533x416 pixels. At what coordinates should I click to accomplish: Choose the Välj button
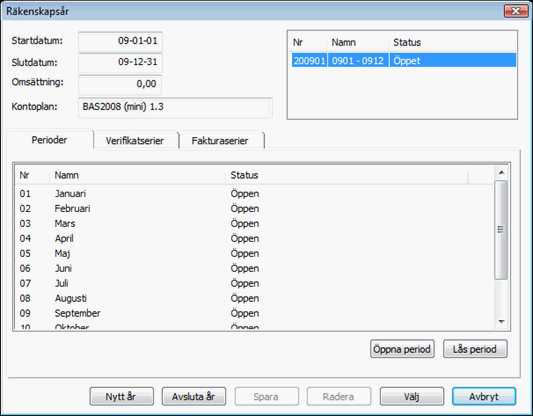point(412,397)
